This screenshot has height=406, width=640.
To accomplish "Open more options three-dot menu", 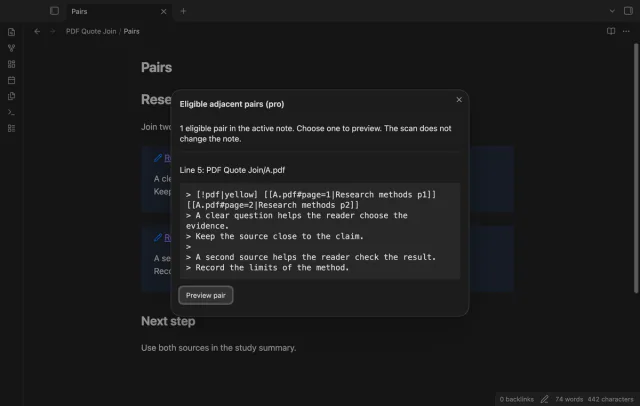I will coord(626,31).
